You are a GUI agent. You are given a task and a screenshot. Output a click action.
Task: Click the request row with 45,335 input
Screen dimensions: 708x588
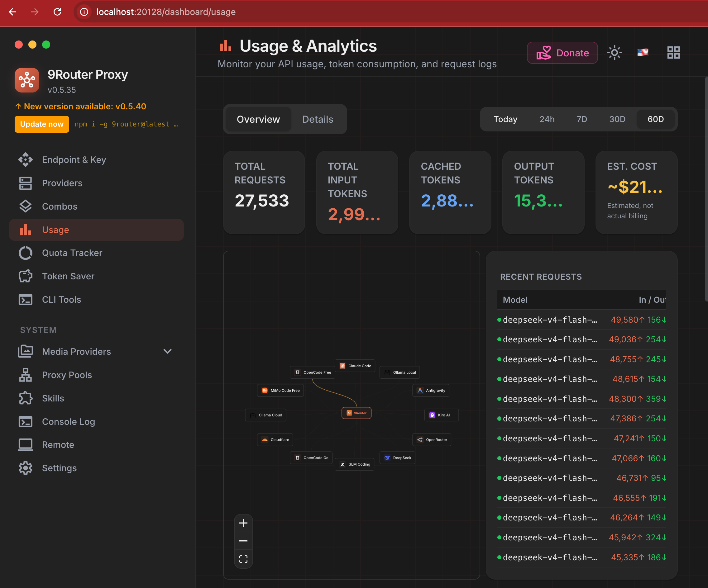pyautogui.click(x=582, y=557)
